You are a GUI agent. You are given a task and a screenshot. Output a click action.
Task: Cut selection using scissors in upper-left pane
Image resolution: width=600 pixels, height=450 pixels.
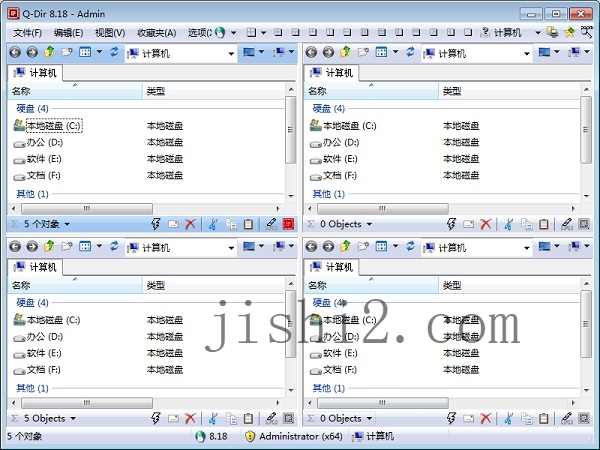pos(213,224)
